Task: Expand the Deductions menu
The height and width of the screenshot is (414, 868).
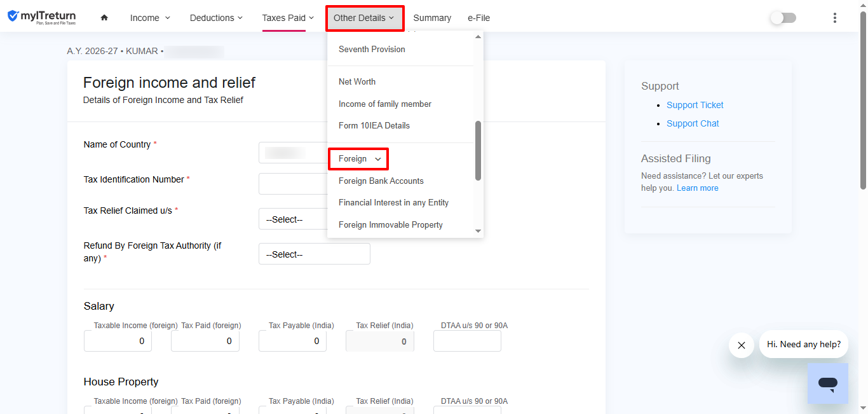Action: click(216, 18)
